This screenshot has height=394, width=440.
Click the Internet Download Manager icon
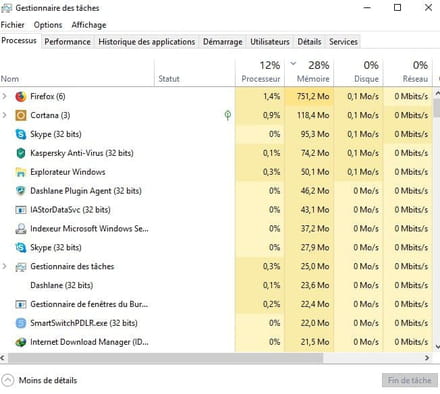pyautogui.click(x=21, y=342)
